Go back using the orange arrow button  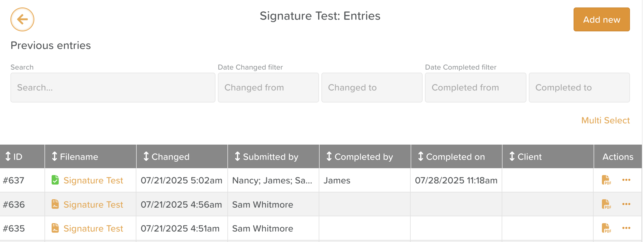tap(22, 19)
